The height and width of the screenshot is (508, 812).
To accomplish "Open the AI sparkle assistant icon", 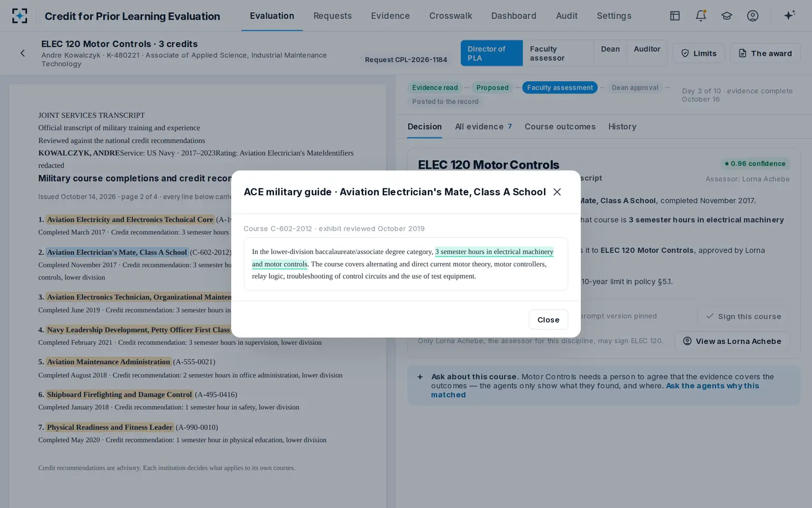I will coord(789,15).
